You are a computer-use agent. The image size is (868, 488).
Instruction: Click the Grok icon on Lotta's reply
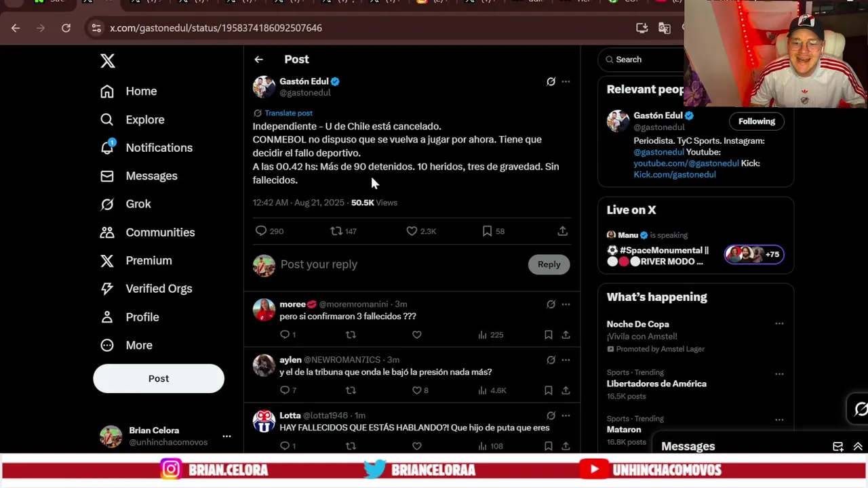coord(551,415)
